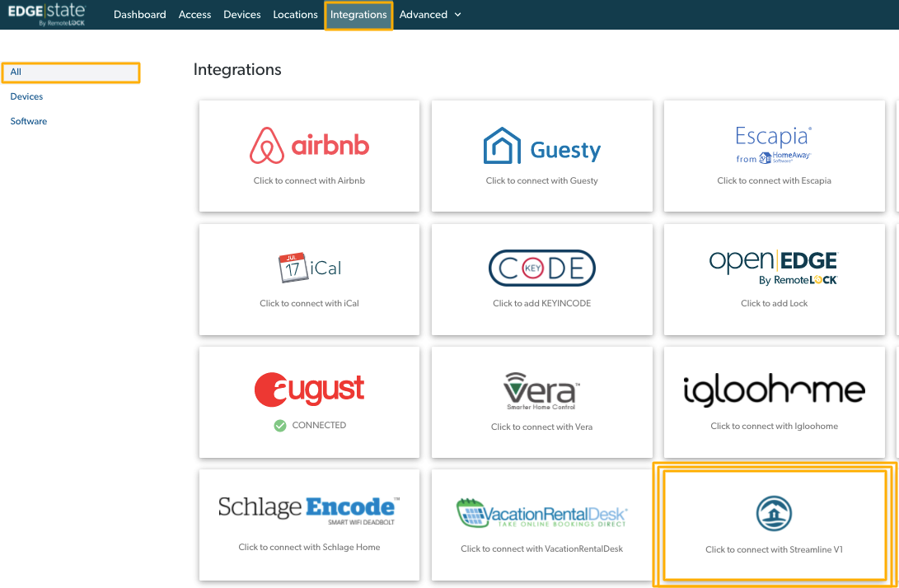The height and width of the screenshot is (588, 899).
Task: Click the EDGEstate logo
Action: tap(46, 14)
